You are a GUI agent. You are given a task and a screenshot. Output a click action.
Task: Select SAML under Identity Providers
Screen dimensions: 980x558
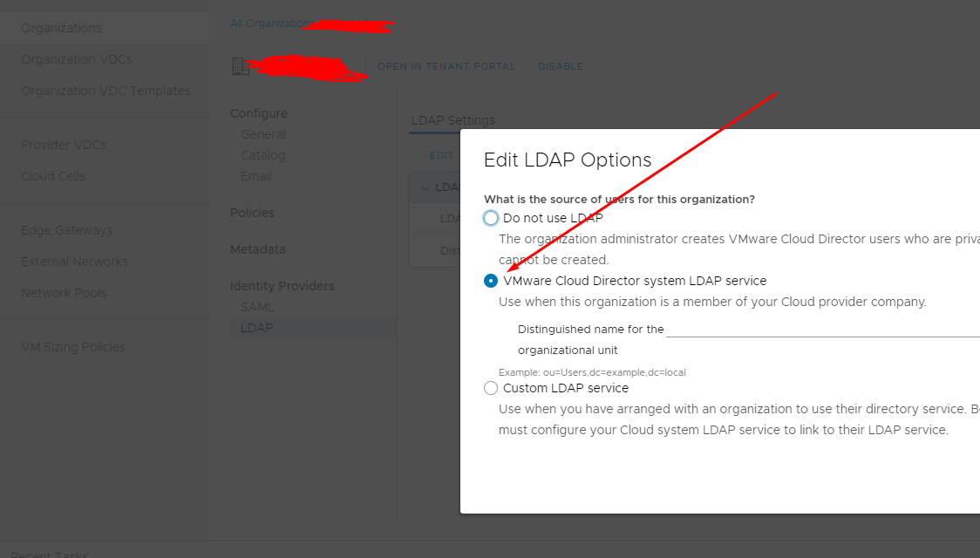tap(257, 308)
